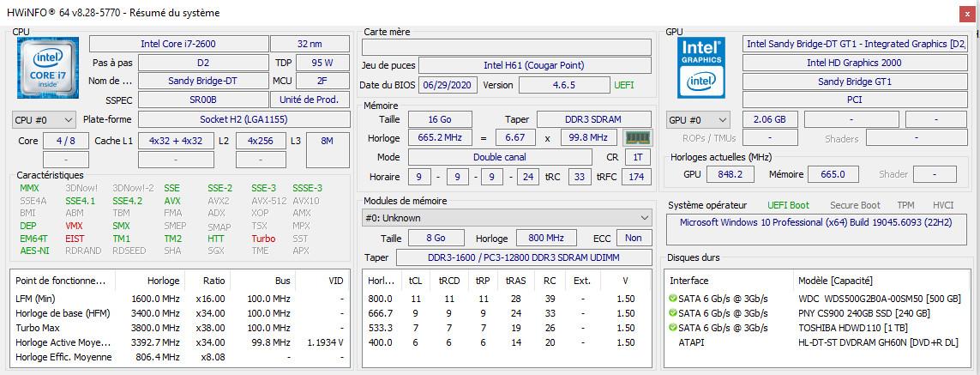Click the 666.7 memory timing row
The height and width of the screenshot is (375, 980).
point(507,313)
